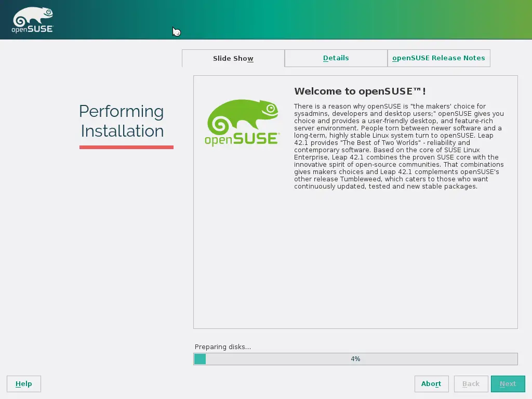The image size is (532, 399).
Task: Click the disabled Back button
Action: coord(471,384)
